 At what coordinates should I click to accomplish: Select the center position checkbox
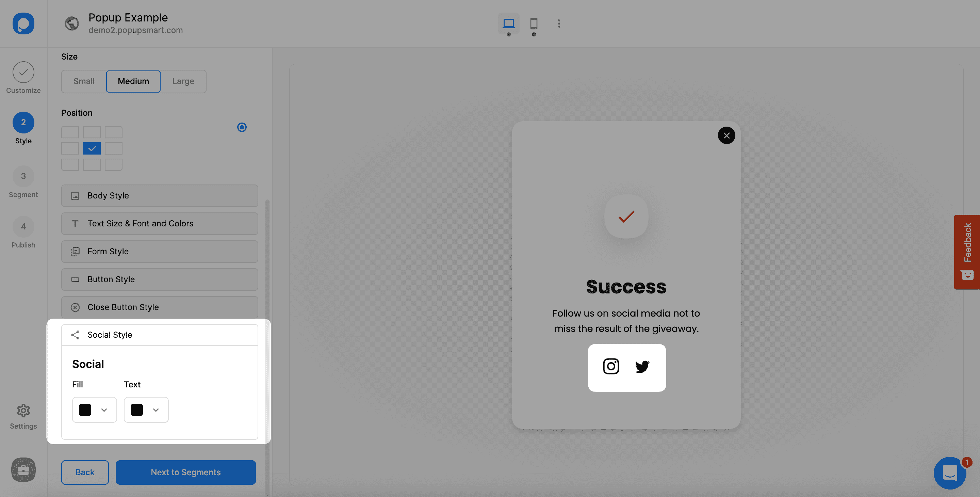coord(92,148)
